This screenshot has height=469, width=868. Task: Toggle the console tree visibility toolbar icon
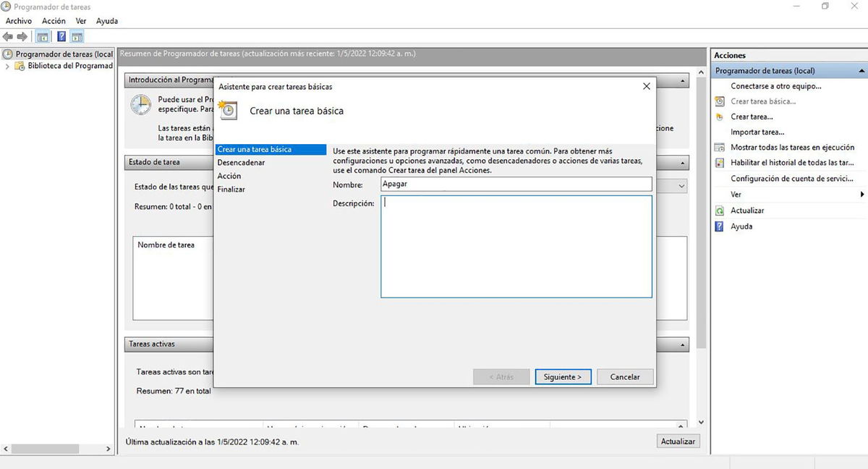point(41,36)
